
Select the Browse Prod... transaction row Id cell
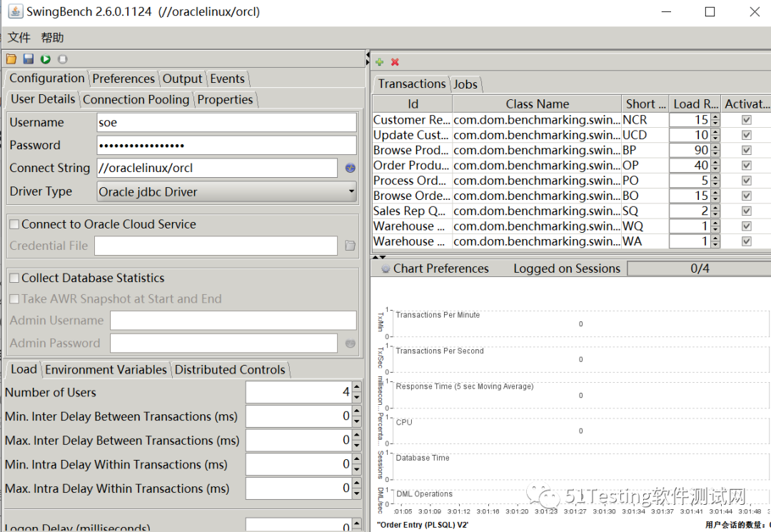[x=412, y=150]
